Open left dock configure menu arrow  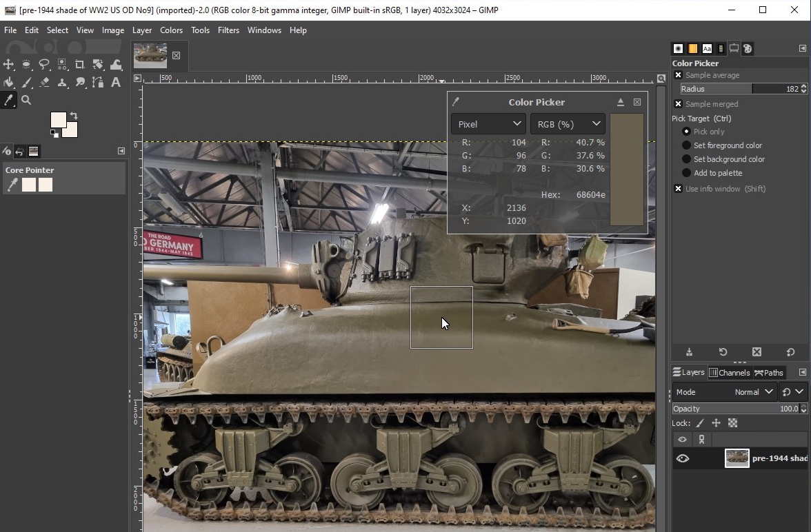point(121,151)
